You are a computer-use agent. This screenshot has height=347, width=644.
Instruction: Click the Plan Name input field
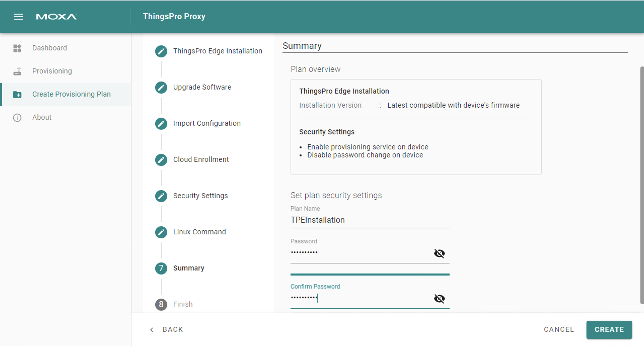(370, 220)
